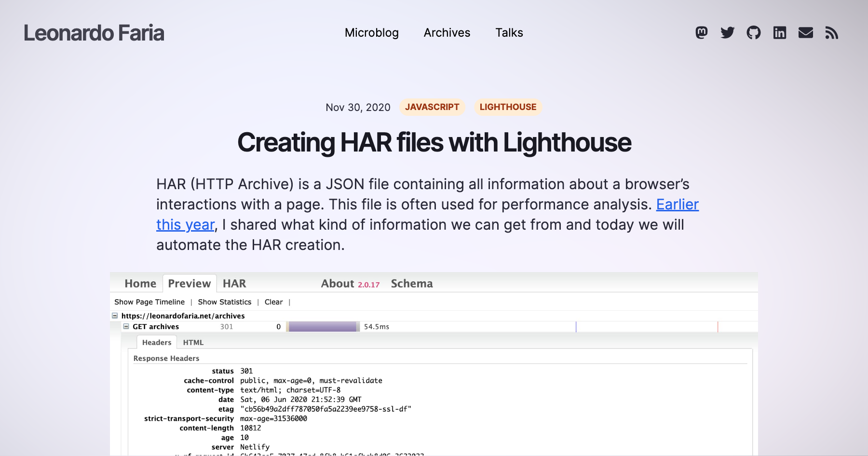
Task: Click Show Statistics
Action: pyautogui.click(x=224, y=302)
